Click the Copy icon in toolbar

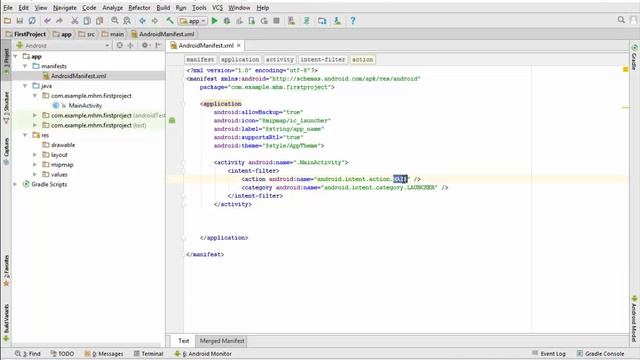point(87,20)
